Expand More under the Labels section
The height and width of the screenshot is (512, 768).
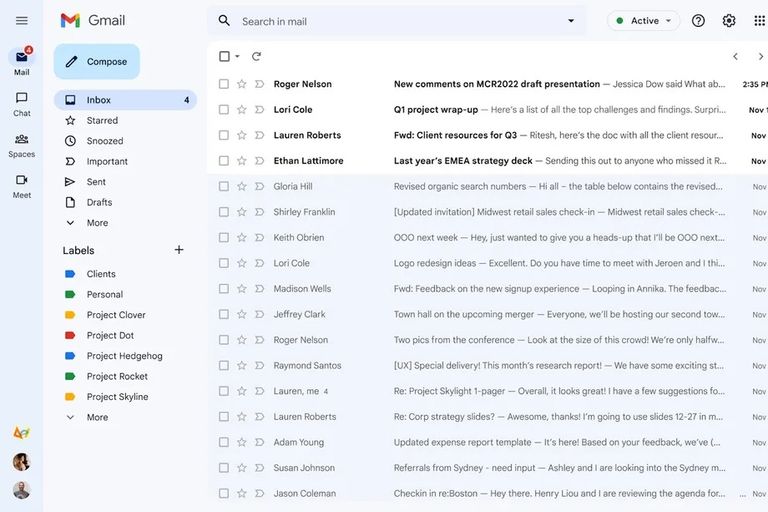[x=97, y=417]
